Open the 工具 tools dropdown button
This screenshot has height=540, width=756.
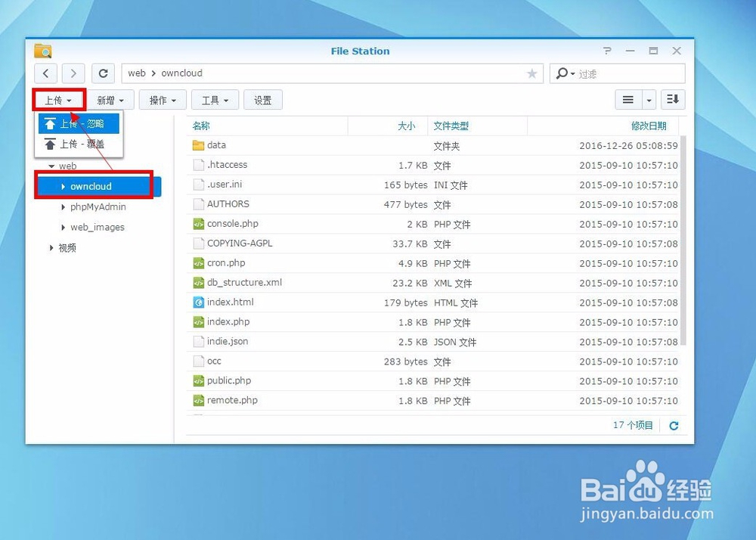point(215,100)
